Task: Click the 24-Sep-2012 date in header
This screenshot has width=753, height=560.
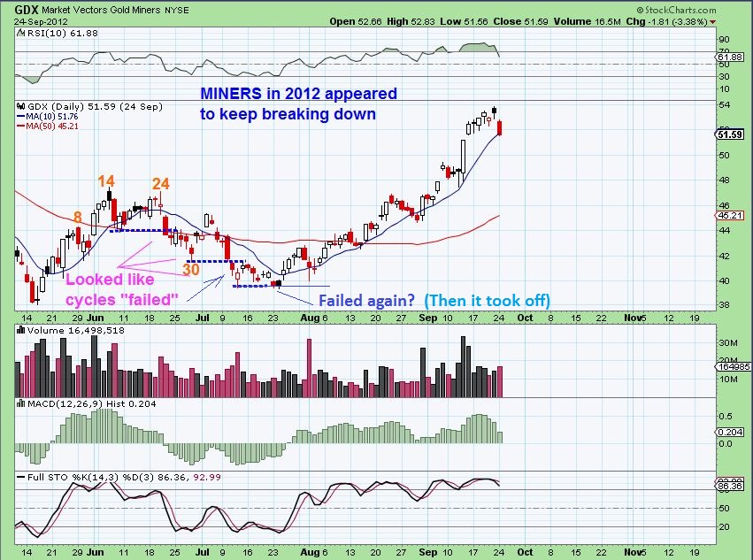Action: [41, 21]
